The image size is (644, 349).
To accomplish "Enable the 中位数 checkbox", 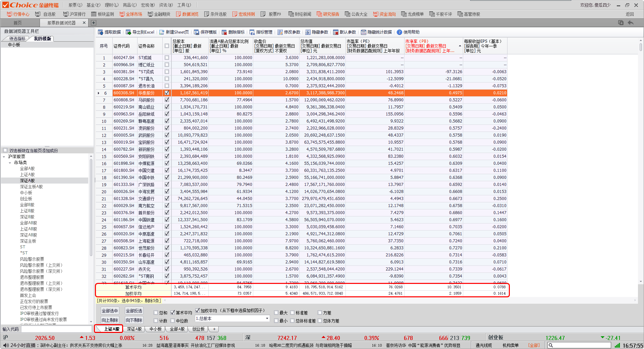I will 173,321.
